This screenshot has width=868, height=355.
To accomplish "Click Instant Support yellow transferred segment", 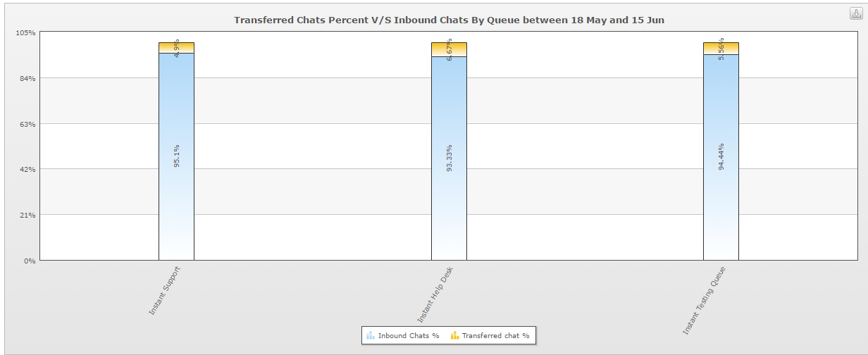I will (x=176, y=47).
